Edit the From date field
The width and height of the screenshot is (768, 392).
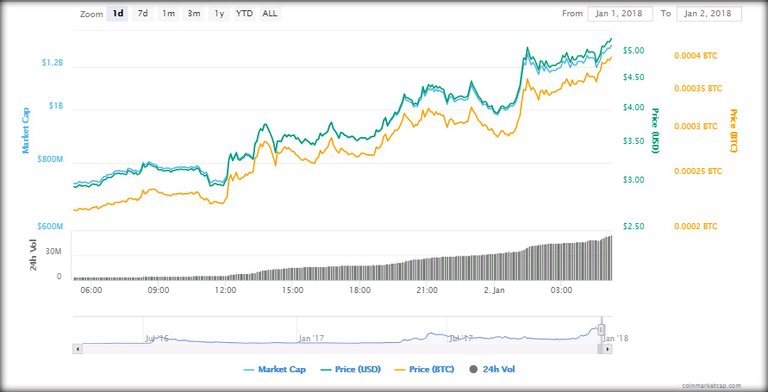pos(620,14)
